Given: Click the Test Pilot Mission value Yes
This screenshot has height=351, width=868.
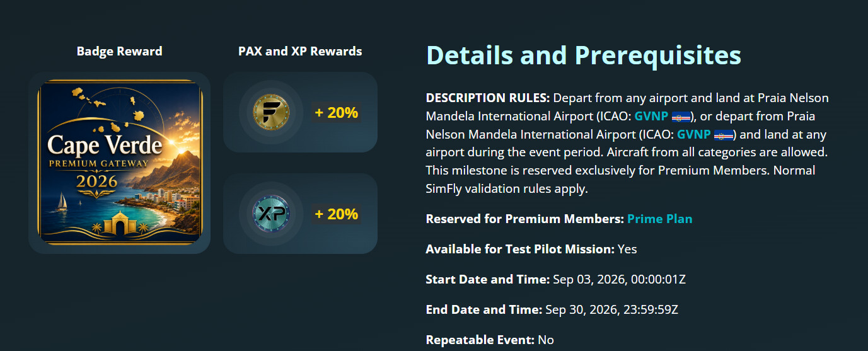Looking at the screenshot, I should coord(627,249).
